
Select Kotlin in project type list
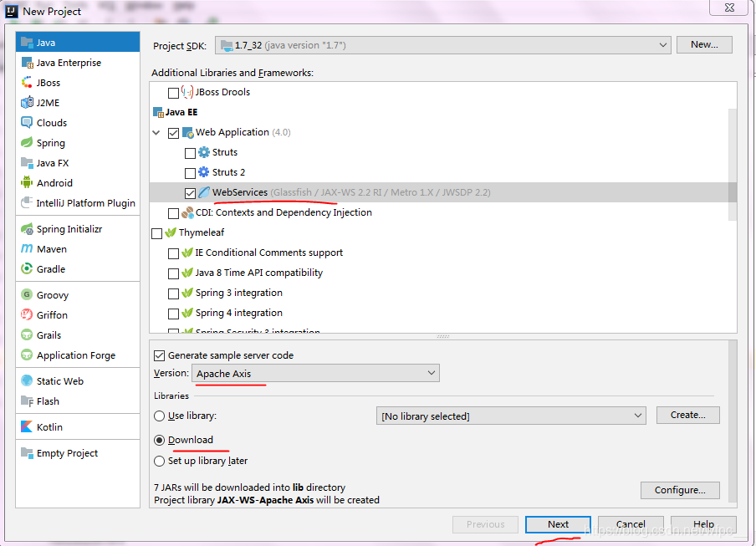(x=78, y=427)
